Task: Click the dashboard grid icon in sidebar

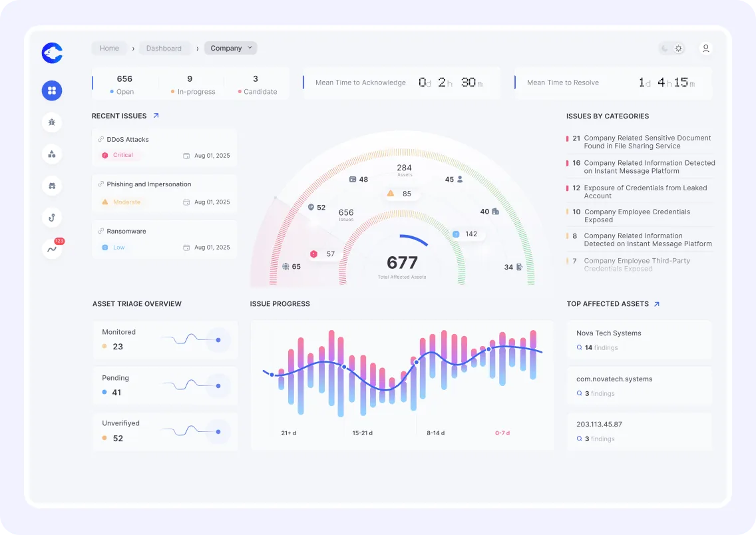Action: (x=52, y=90)
